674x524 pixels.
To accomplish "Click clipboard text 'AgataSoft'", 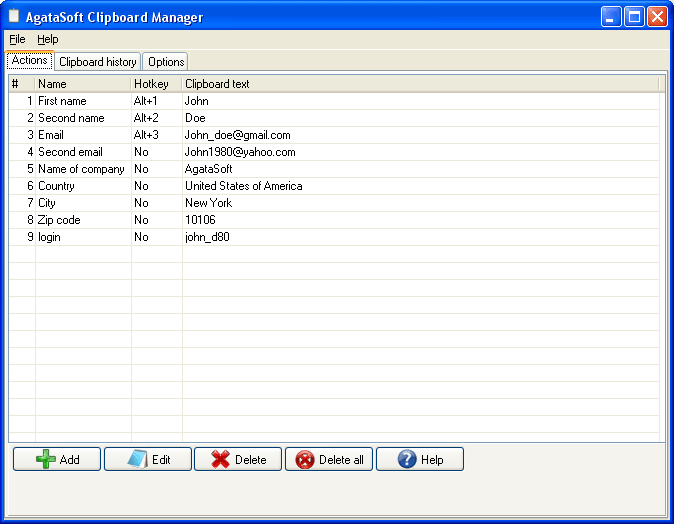I will pyautogui.click(x=208, y=169).
